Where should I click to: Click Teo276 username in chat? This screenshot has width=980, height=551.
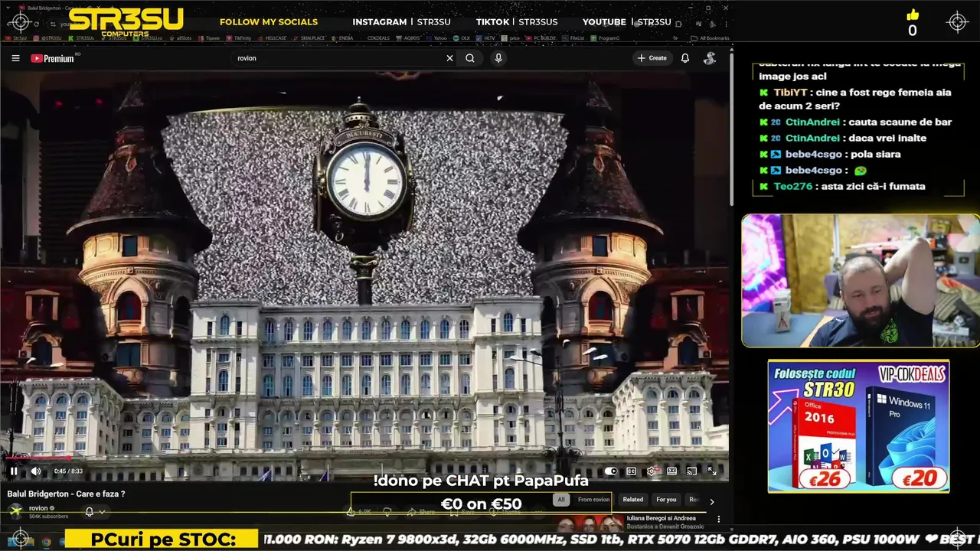click(792, 186)
